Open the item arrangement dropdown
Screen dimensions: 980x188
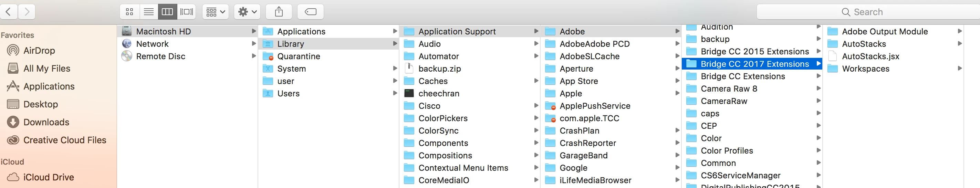click(216, 12)
